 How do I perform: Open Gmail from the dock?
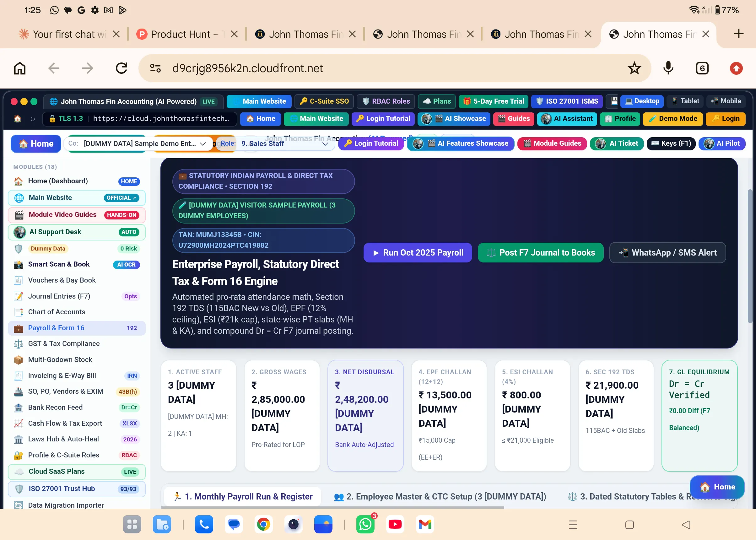click(425, 524)
